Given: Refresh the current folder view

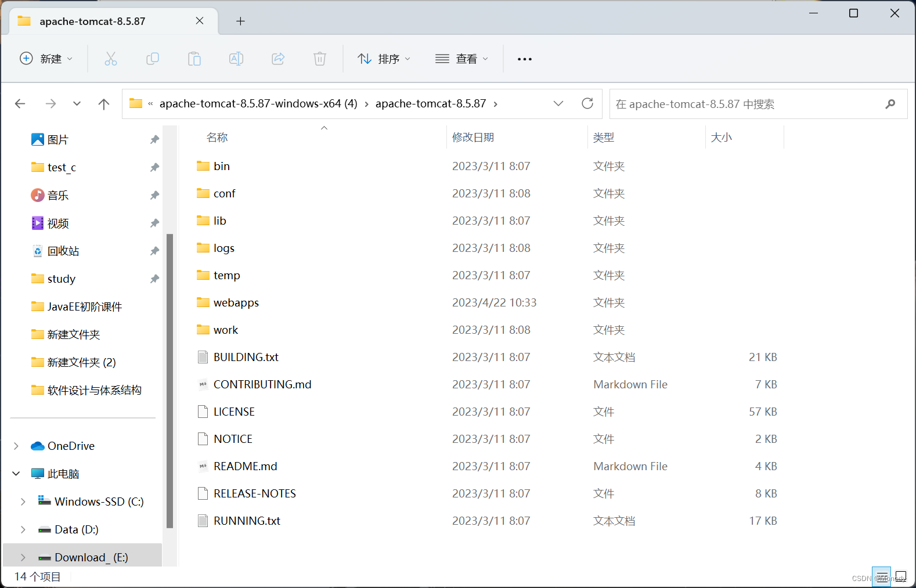Looking at the screenshot, I should 587,103.
